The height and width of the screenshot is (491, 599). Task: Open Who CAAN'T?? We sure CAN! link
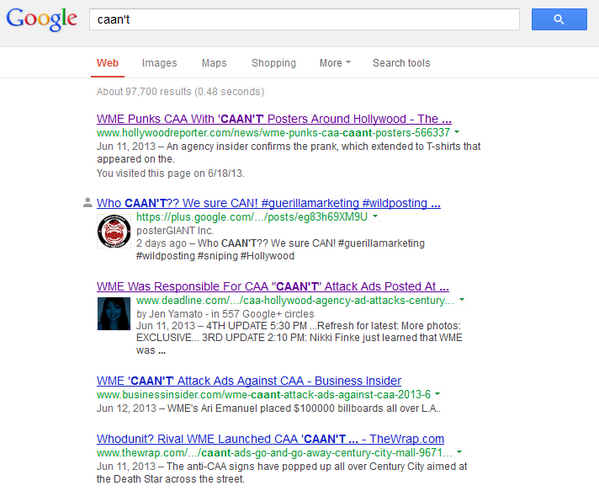coord(269,203)
